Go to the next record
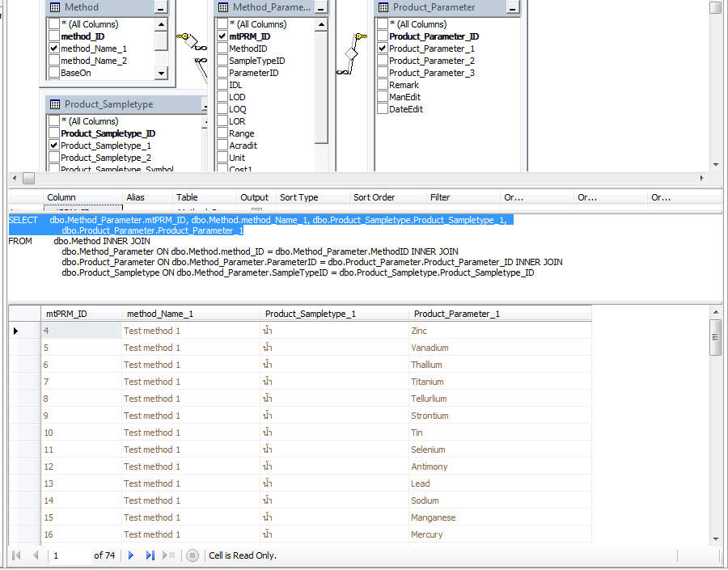The image size is (728, 570). point(131,555)
